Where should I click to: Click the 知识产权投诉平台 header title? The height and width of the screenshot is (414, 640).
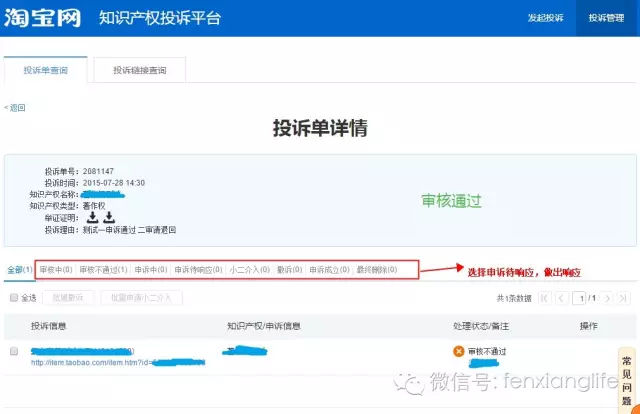pyautogui.click(x=160, y=18)
